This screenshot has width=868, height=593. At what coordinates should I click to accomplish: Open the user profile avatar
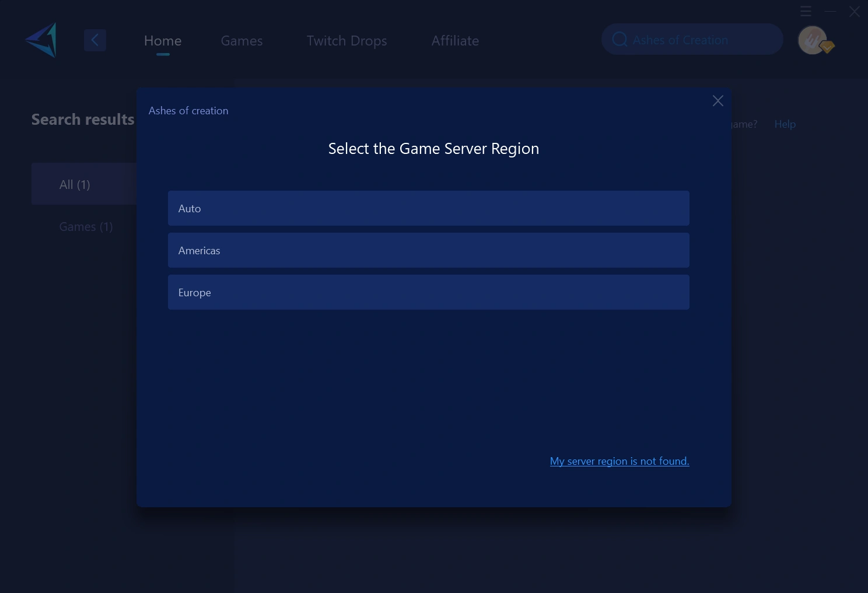(813, 40)
